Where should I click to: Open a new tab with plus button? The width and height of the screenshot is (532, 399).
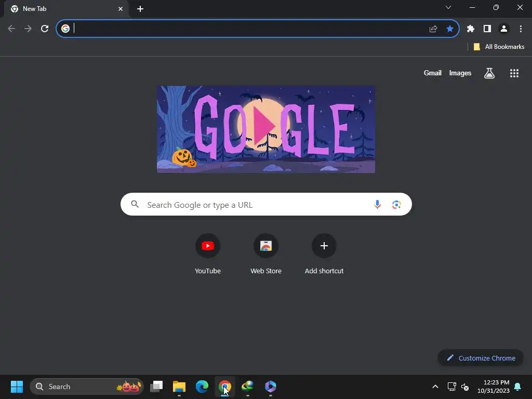140,9
